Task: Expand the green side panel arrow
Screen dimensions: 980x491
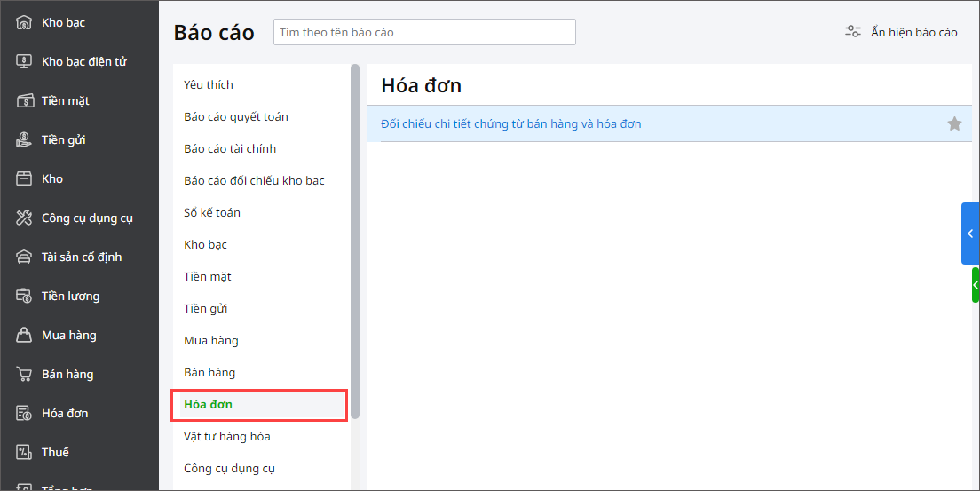Action: point(976,285)
